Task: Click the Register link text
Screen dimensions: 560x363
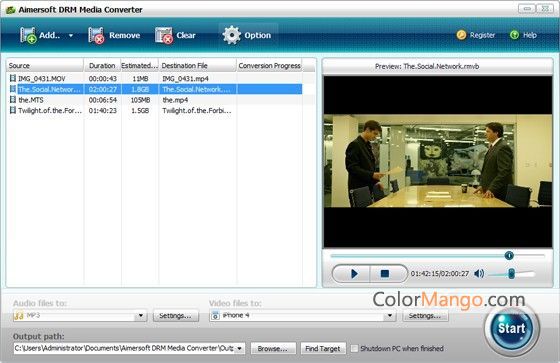Action: (482, 35)
